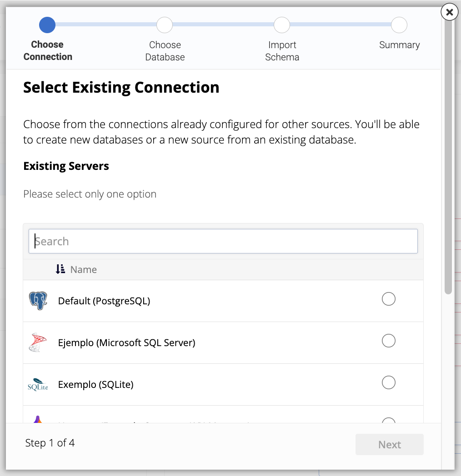Click the PostgreSQL elephant icon
461x476 pixels.
[38, 300]
